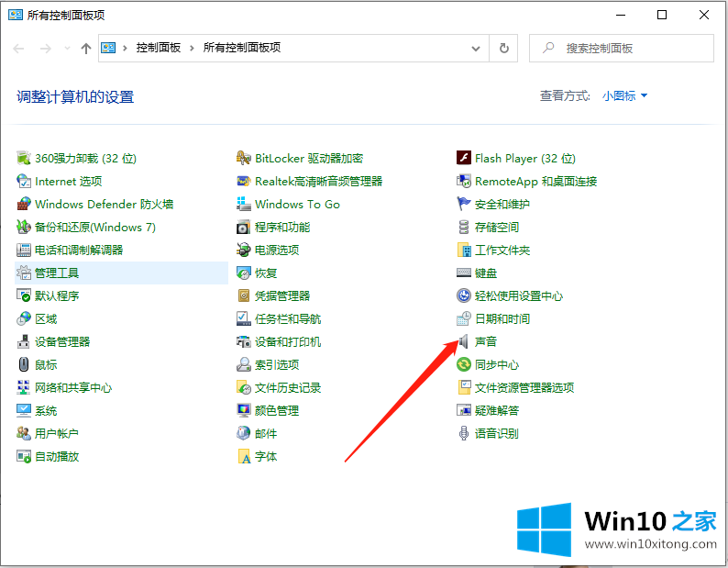Image resolution: width=728 pixels, height=568 pixels.
Task: Open RemoteApp 和桌面连接 link
Action: point(535,182)
